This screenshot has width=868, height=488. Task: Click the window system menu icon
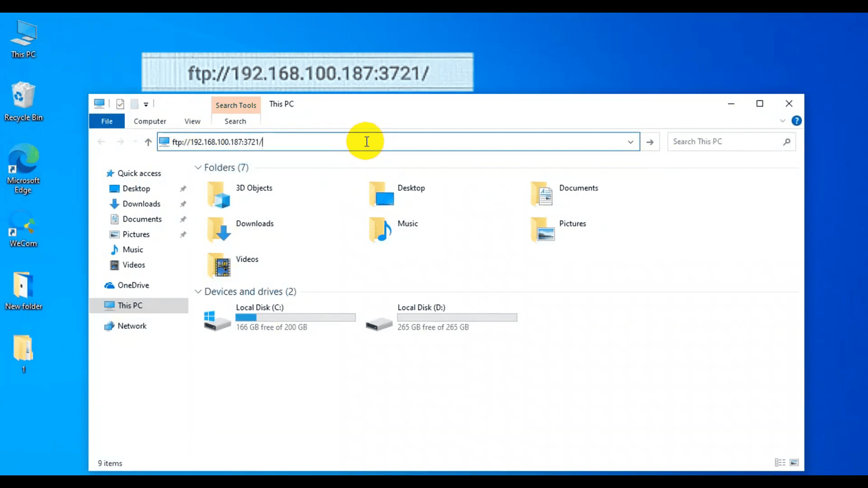pyautogui.click(x=99, y=104)
